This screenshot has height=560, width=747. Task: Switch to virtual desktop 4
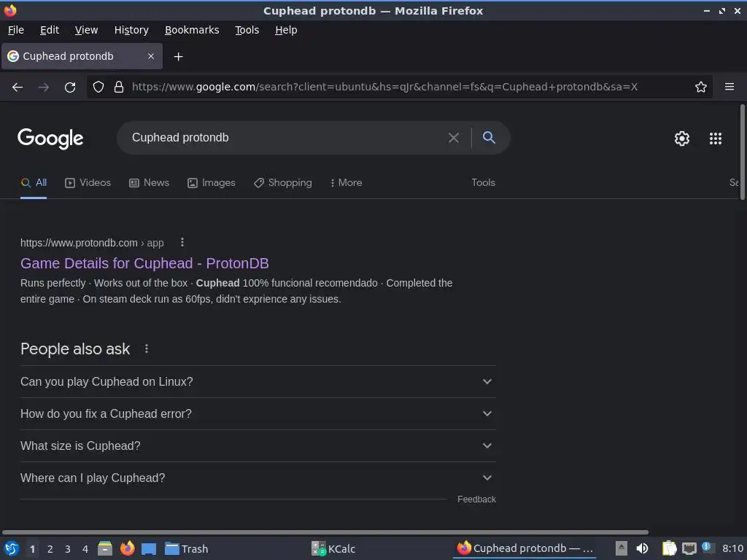[85, 549]
